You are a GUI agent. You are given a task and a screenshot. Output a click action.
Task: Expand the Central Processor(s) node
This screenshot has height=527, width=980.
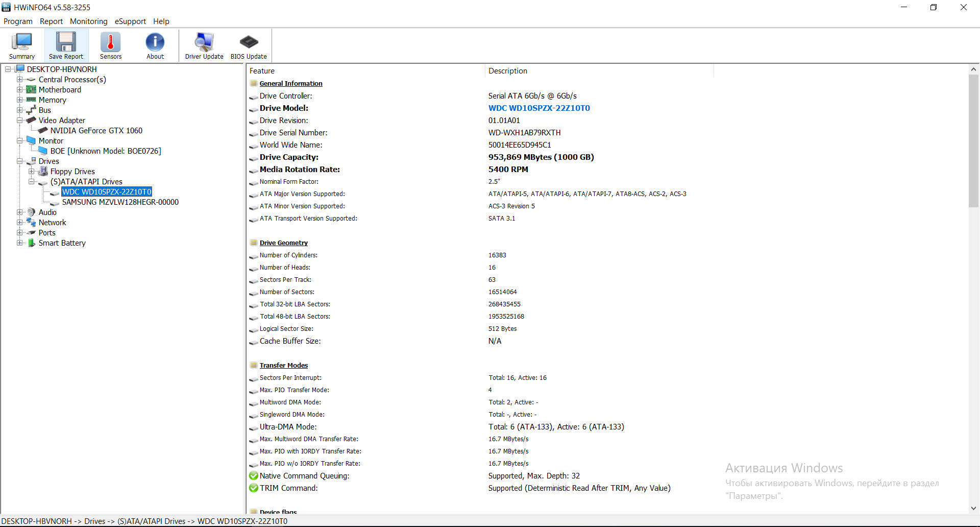19,80
